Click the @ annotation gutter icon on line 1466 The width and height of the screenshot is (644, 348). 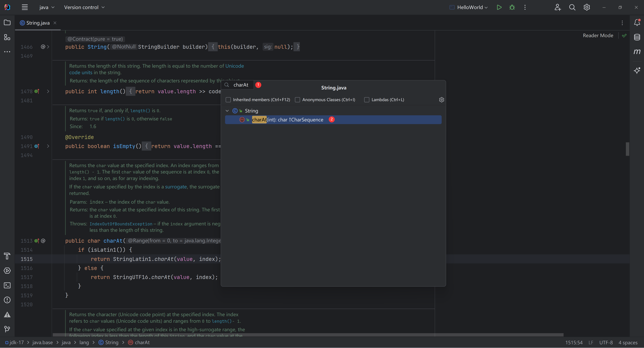(x=43, y=47)
